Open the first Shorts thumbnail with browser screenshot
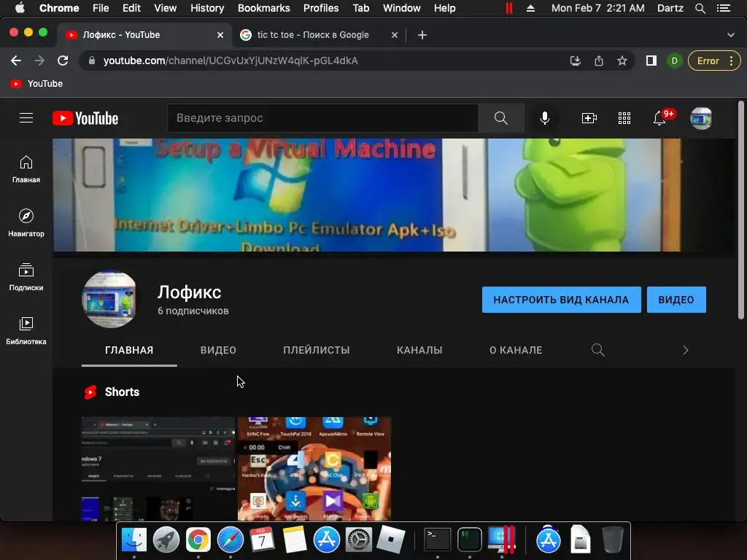747x560 pixels. pyautogui.click(x=158, y=469)
